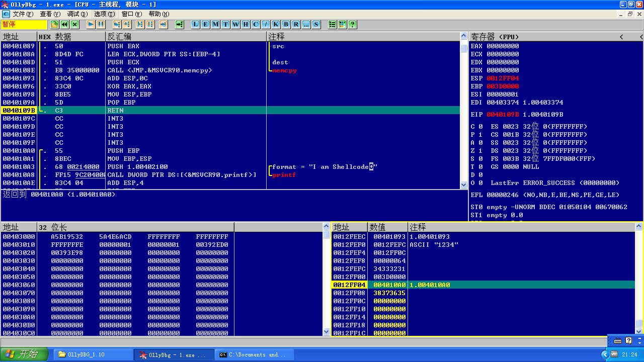The image size is (644, 362).
Task: Open Patches window via slash button
Action: [x=266, y=24]
